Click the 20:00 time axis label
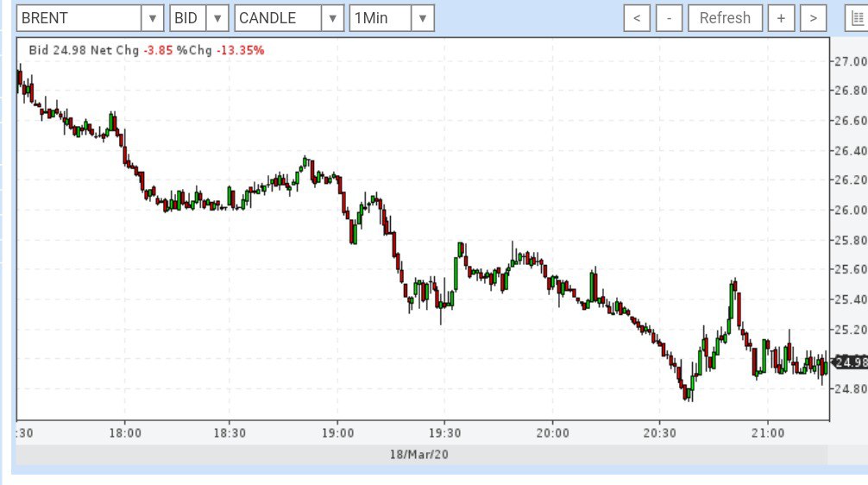The height and width of the screenshot is (485, 868). [x=552, y=433]
